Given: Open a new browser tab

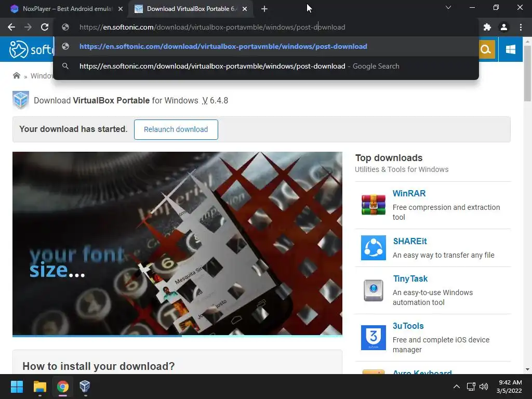Looking at the screenshot, I should coord(264,9).
